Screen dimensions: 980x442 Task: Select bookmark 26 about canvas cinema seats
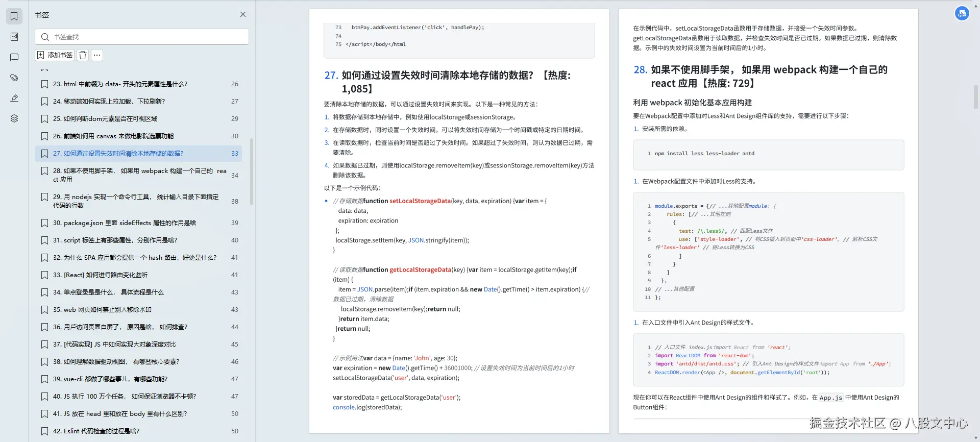[138, 136]
